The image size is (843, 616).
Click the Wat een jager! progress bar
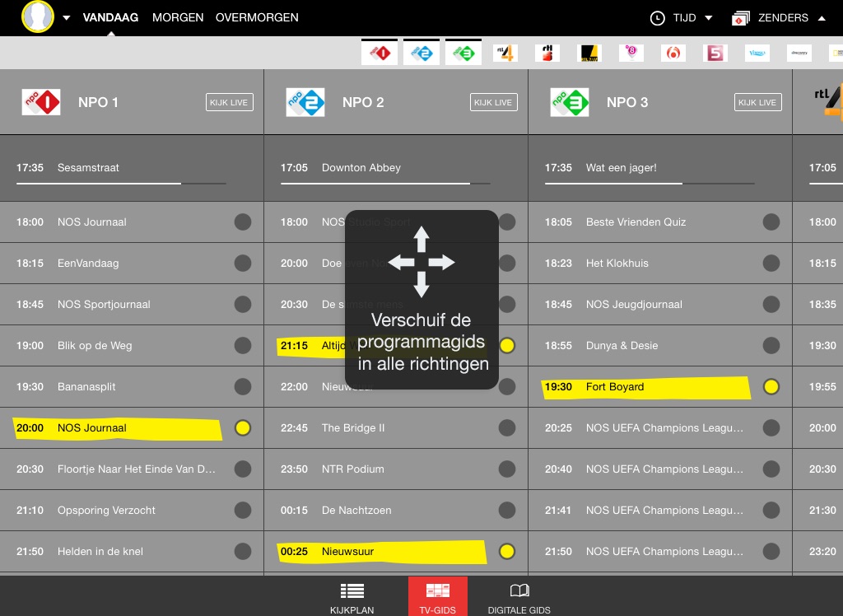pos(650,184)
